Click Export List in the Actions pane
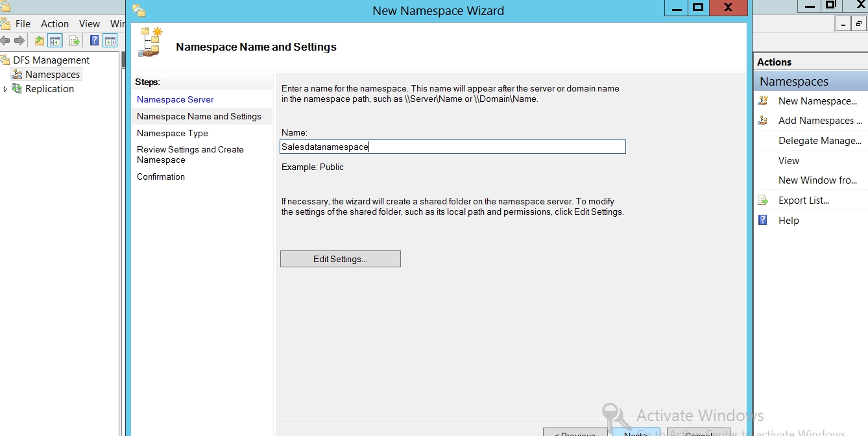This screenshot has height=436, width=868. coord(803,200)
